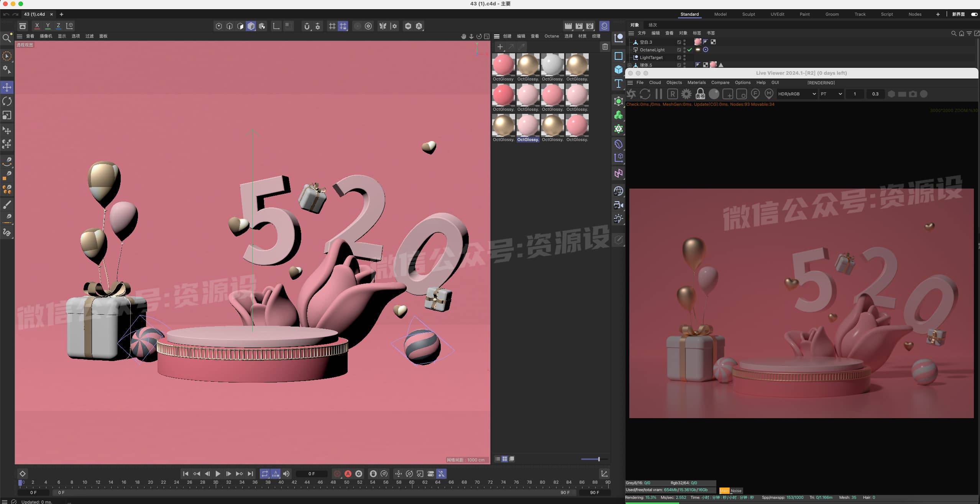Select the grey OctGlossy material swatch
The height and width of the screenshot is (504, 980).
552,64
